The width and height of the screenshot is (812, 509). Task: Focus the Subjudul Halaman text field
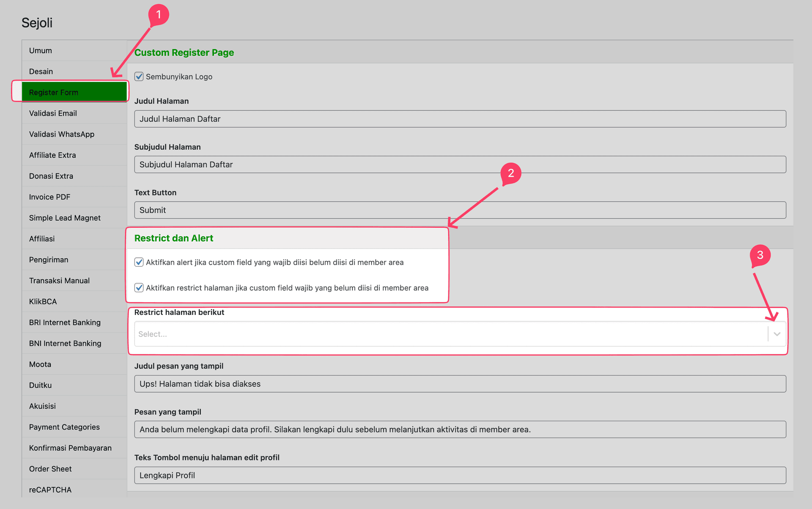460,164
